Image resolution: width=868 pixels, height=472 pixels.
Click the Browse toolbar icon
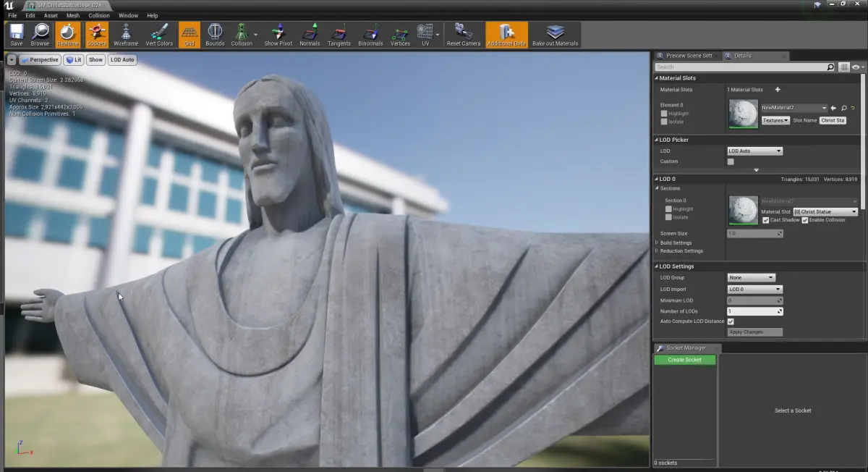[x=40, y=35]
